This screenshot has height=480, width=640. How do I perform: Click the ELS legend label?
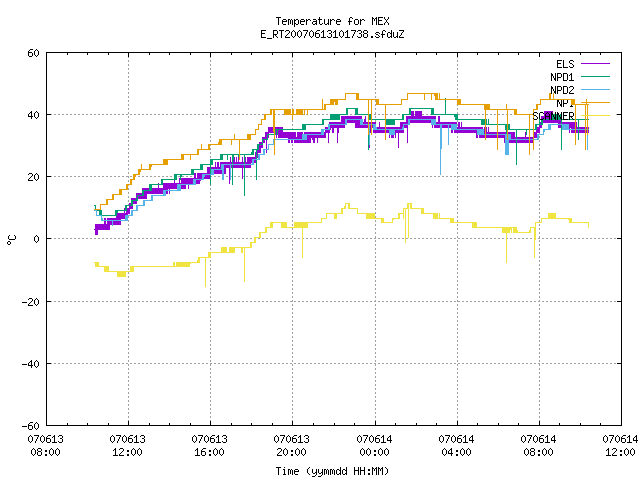pyautogui.click(x=565, y=64)
